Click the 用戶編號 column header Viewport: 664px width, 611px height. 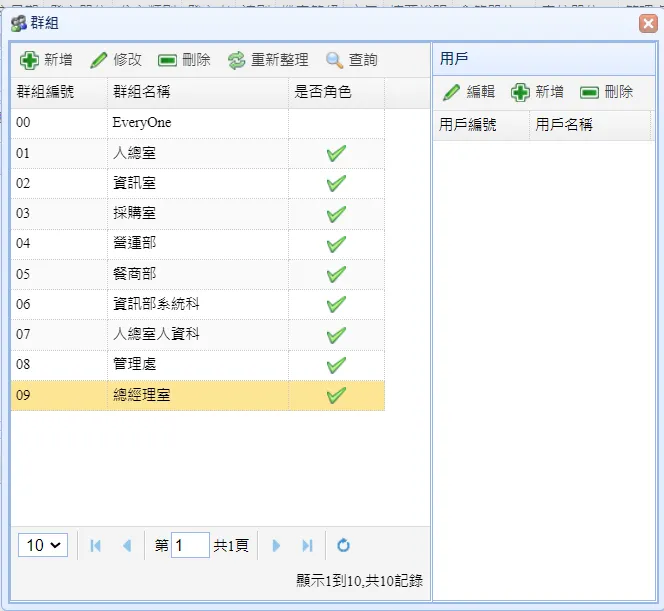481,125
